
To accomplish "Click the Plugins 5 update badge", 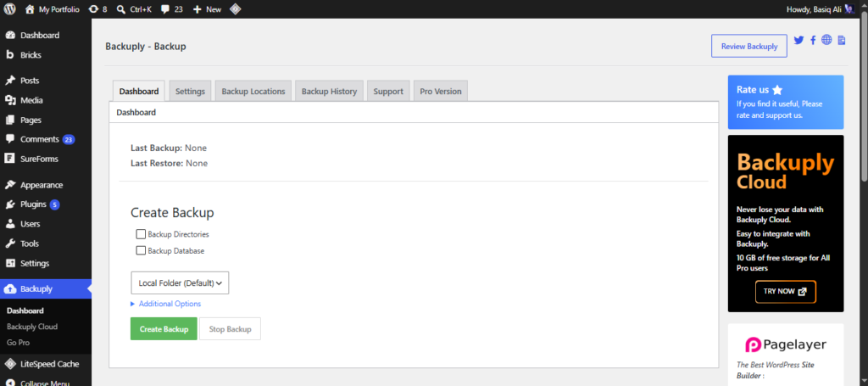I will pos(54,204).
